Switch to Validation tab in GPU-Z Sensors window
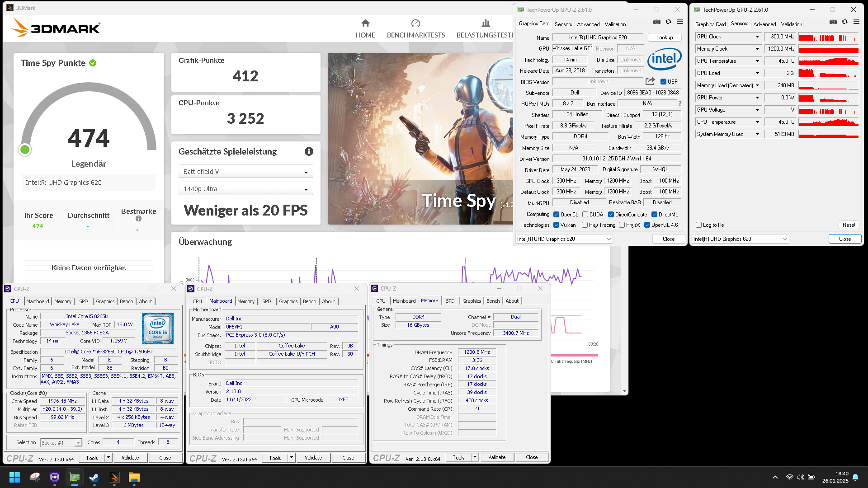Viewport: 868px width, 488px height. pos(791,24)
